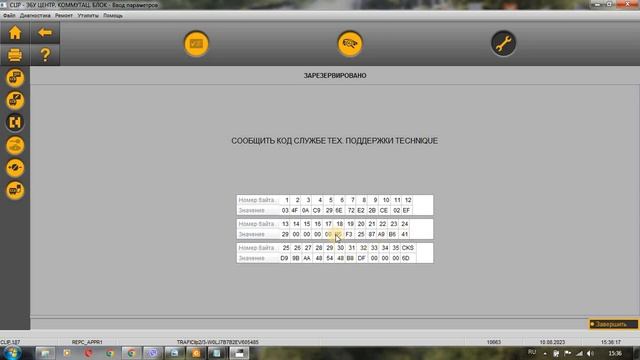Image resolution: width=640 pixels, height=360 pixels.
Task: Open the Windows Start button
Action: pos(12,353)
